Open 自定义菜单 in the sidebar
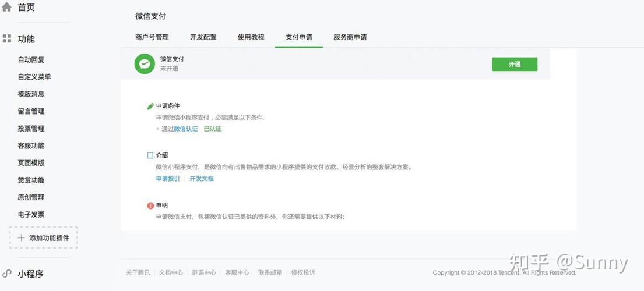This screenshot has height=291, width=644. coord(34,77)
